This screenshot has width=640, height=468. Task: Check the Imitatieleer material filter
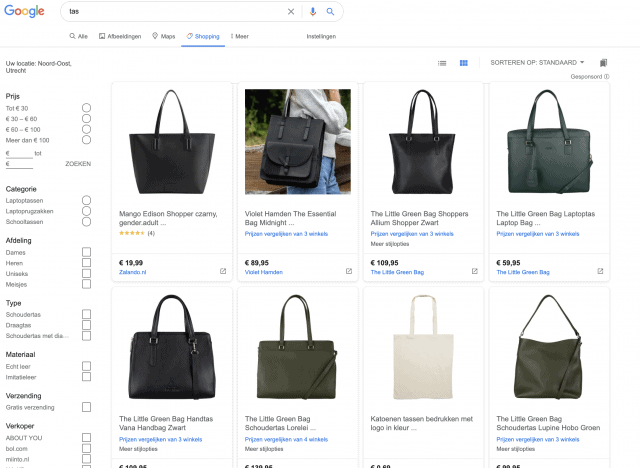point(86,376)
